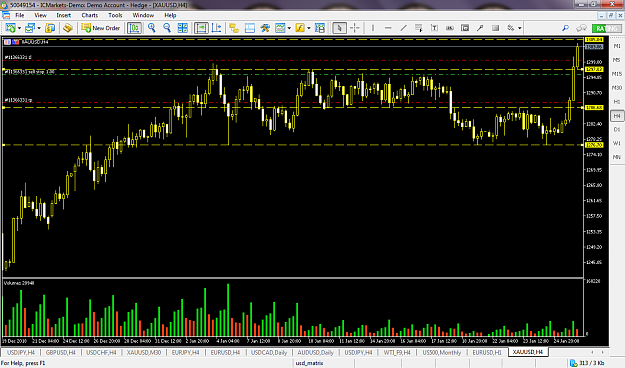Select the H4 timeframe button
The width and height of the screenshot is (625, 368).
point(617,116)
